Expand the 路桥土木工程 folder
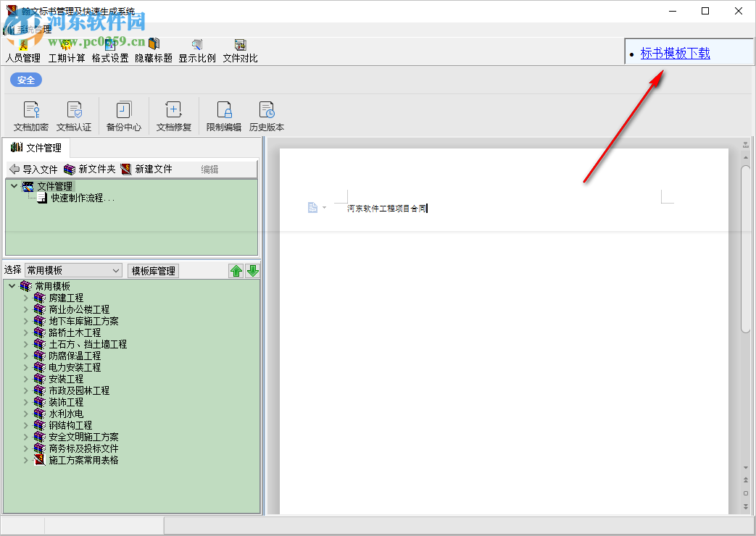This screenshot has width=756, height=536. pyautogui.click(x=26, y=332)
